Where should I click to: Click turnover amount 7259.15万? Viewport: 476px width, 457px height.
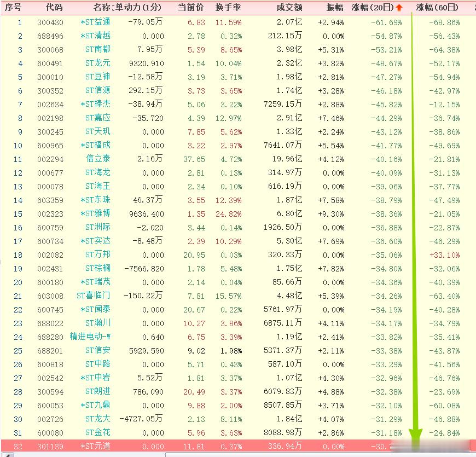tap(283, 104)
